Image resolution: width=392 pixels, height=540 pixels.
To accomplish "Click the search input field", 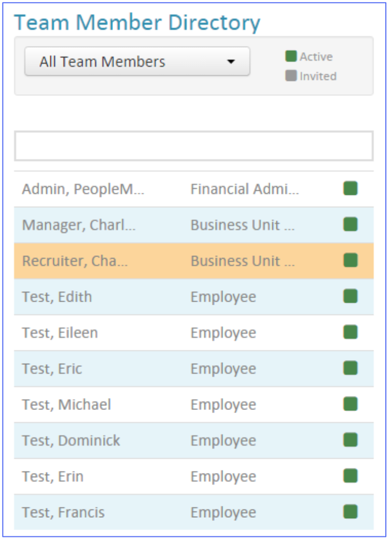I will click(193, 146).
